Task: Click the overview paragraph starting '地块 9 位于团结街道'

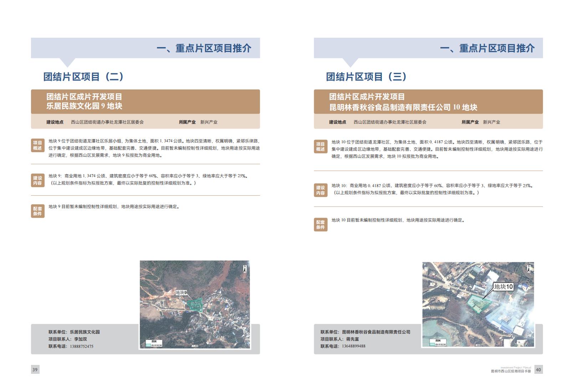Action: [x=154, y=148]
